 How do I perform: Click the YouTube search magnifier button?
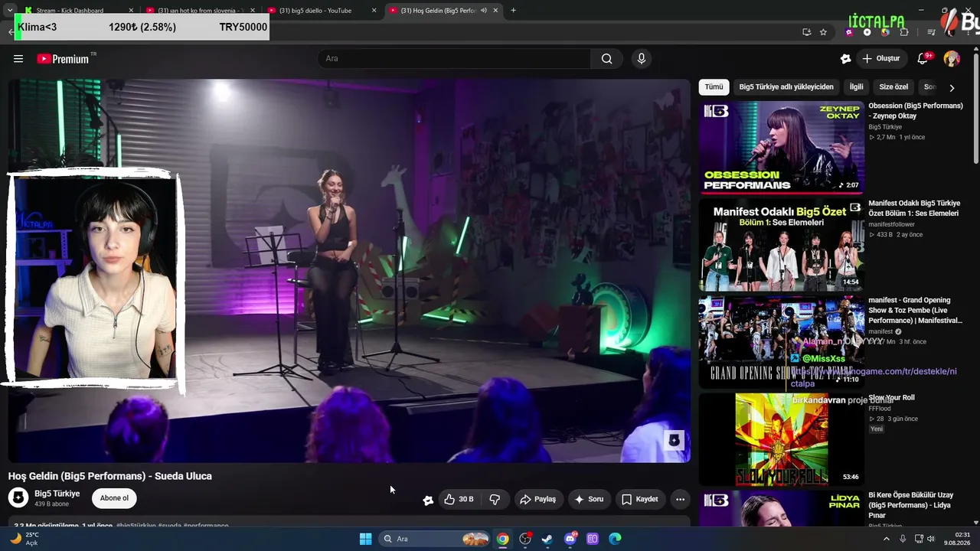[607, 59]
